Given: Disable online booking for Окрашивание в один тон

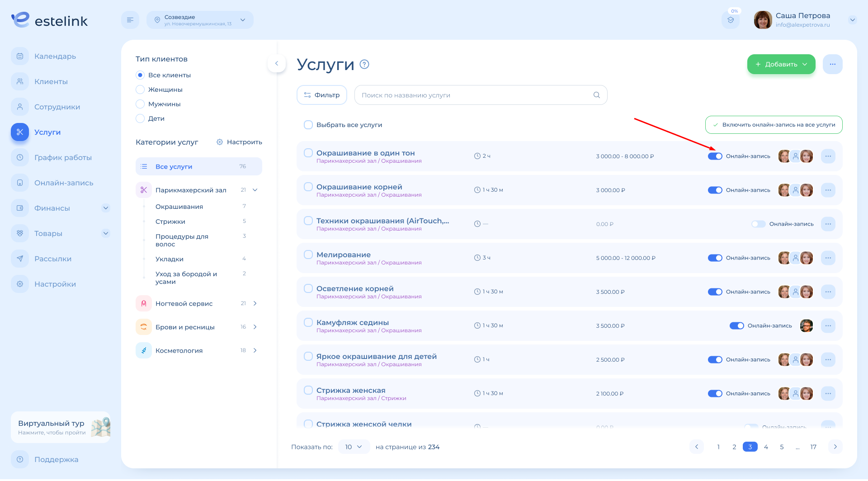Looking at the screenshot, I should pyautogui.click(x=715, y=156).
